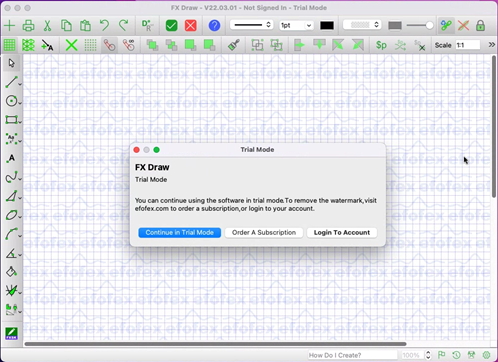Click the green checkmark accept button
Viewport: 498px width, 362px height.
click(171, 26)
